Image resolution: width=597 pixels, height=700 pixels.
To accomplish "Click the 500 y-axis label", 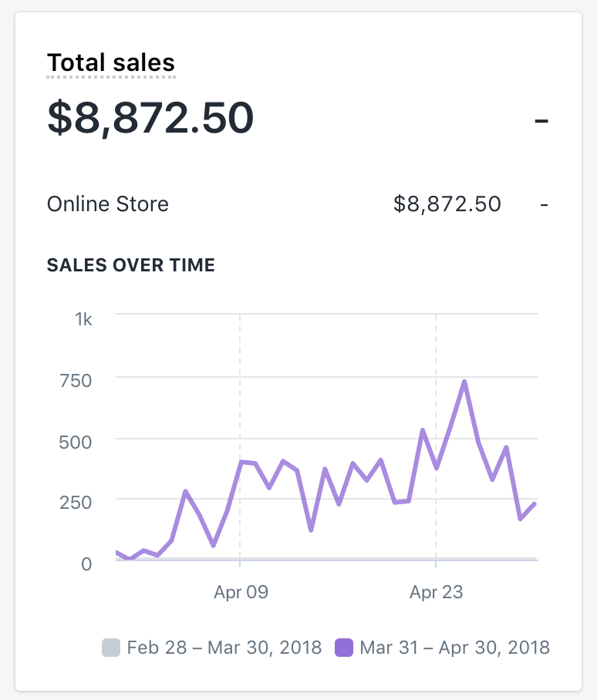I will pyautogui.click(x=76, y=441).
